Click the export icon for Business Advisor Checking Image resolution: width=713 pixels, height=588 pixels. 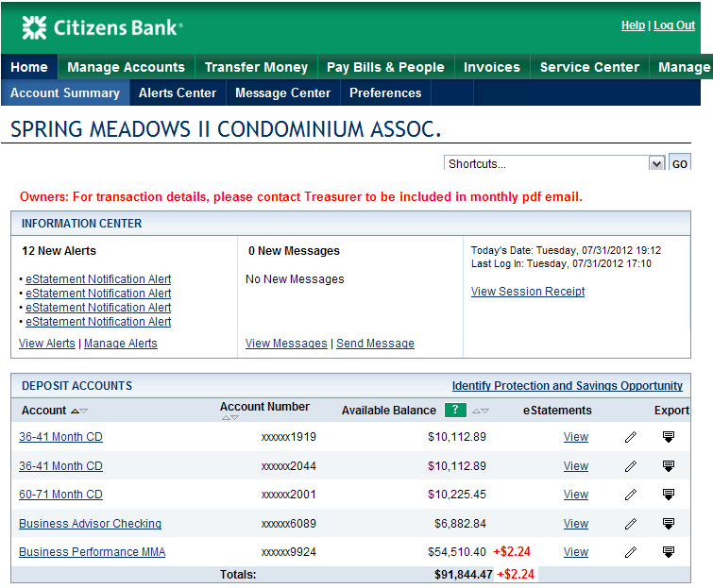click(668, 524)
